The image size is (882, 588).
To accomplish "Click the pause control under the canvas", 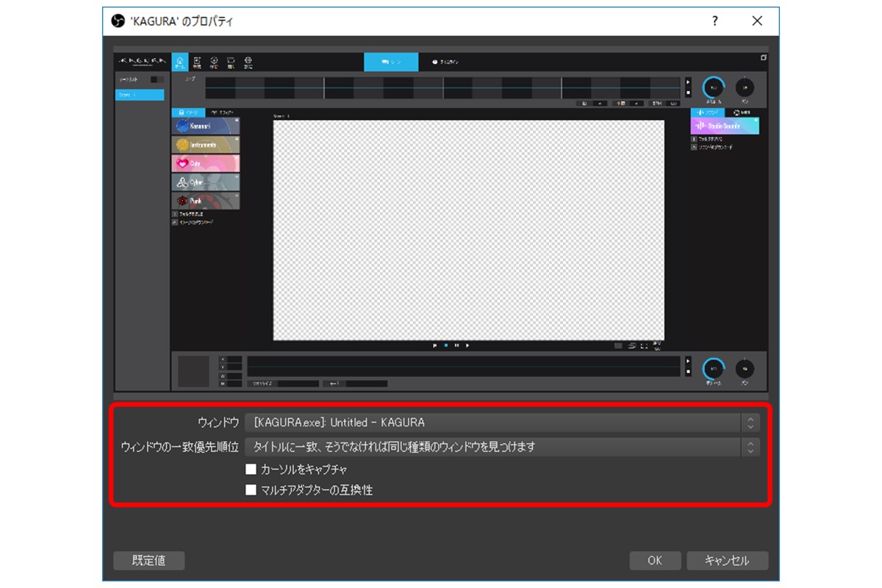I will (456, 345).
